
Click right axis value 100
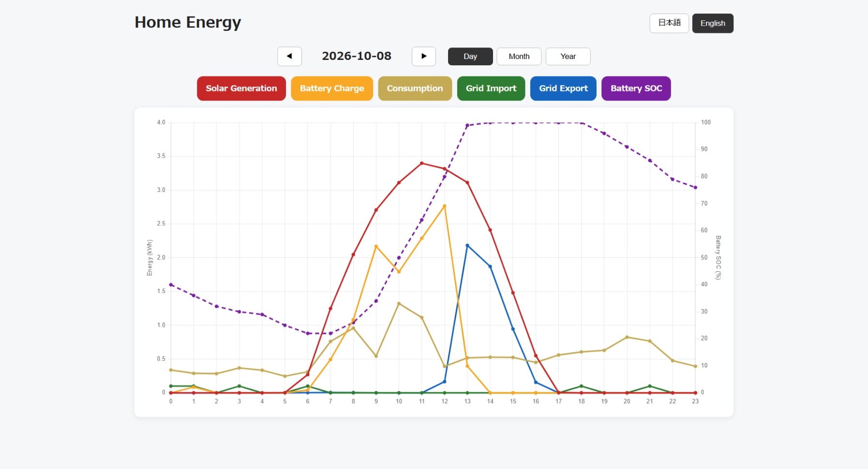click(706, 122)
